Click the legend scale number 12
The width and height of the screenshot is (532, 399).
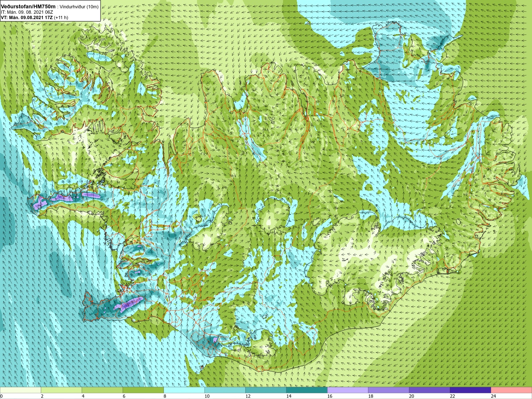click(x=248, y=396)
